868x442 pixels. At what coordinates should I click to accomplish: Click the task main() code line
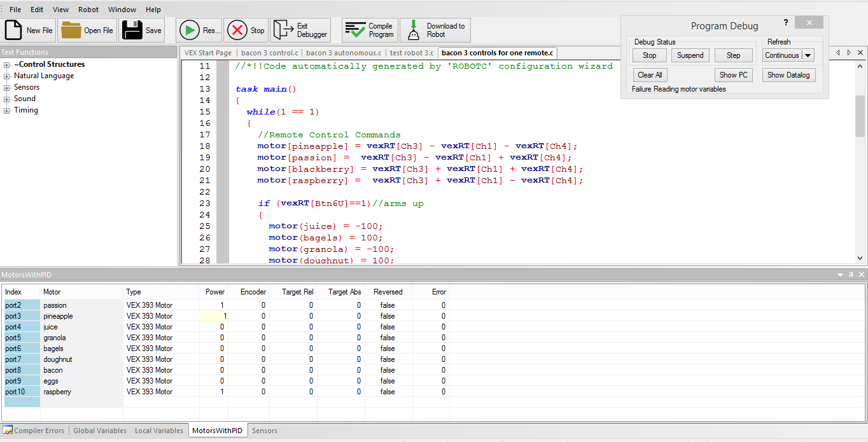(266, 89)
